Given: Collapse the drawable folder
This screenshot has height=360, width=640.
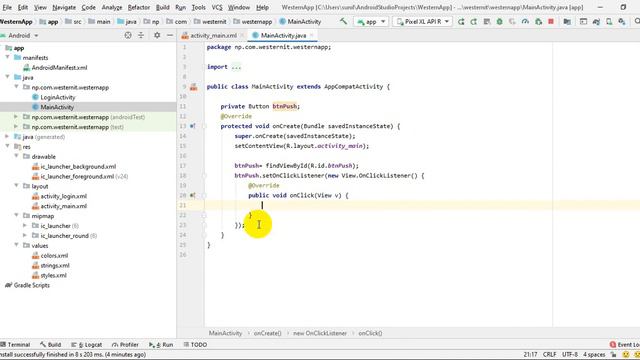Looking at the screenshot, I should 16,156.
